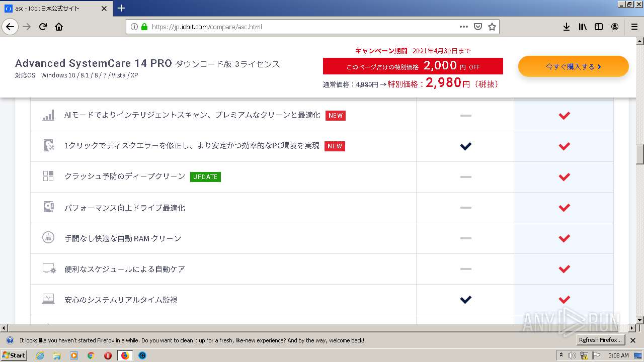Open page actions three-dot menu
Viewport: 644px width, 362px height.
click(x=464, y=27)
